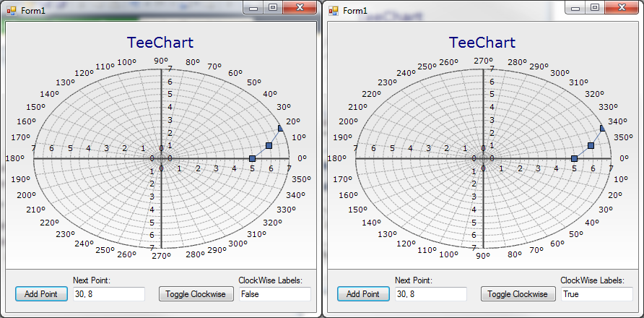Click the 0º label in left chart
The width and height of the screenshot is (644, 318).
click(x=302, y=158)
